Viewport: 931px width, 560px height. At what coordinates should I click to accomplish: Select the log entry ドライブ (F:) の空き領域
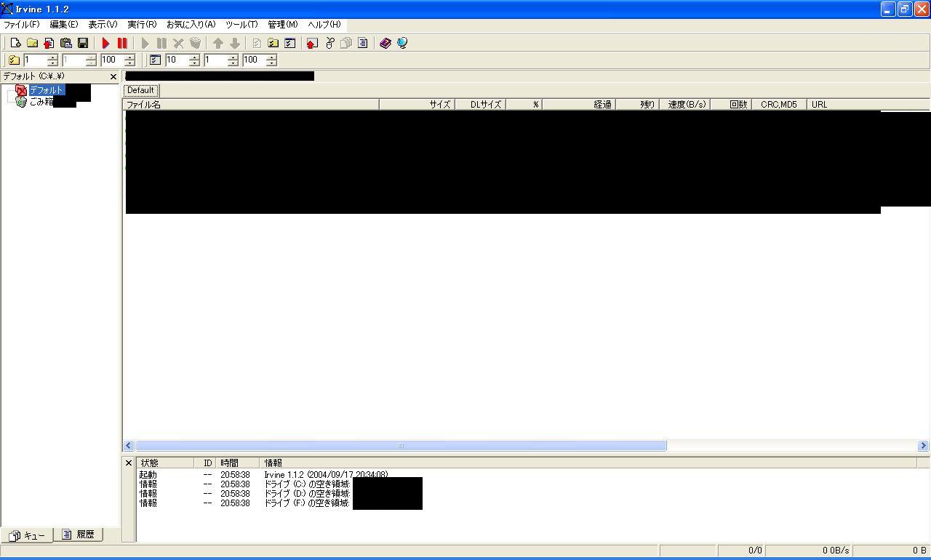(307, 503)
